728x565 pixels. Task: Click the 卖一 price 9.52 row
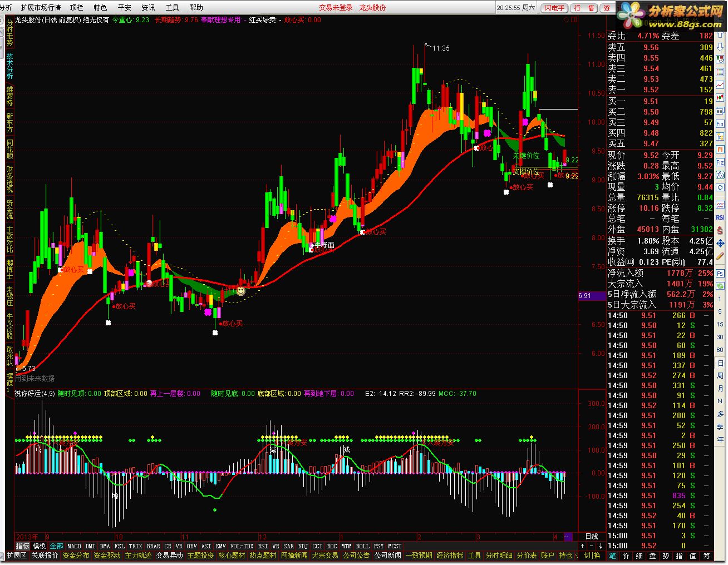(x=660, y=90)
